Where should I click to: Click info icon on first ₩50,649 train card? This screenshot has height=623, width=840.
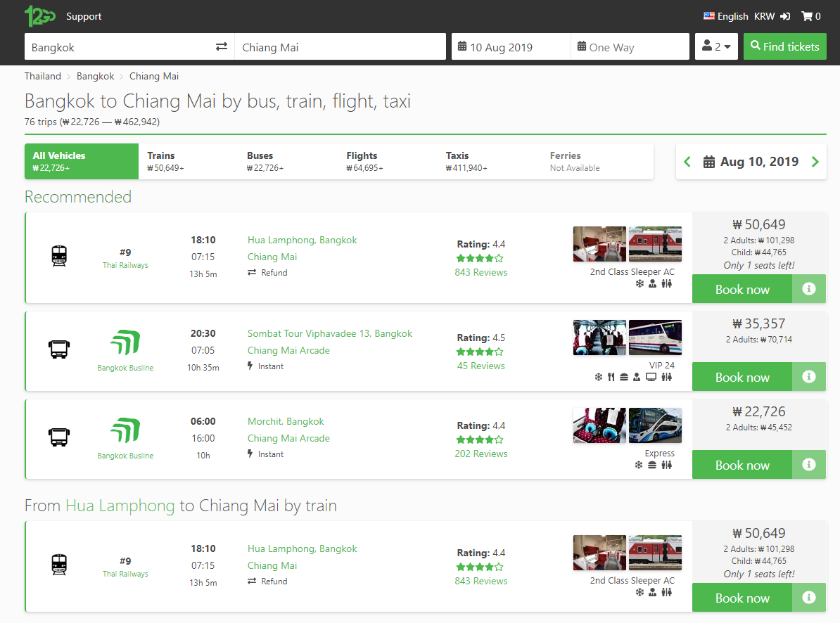pos(809,289)
